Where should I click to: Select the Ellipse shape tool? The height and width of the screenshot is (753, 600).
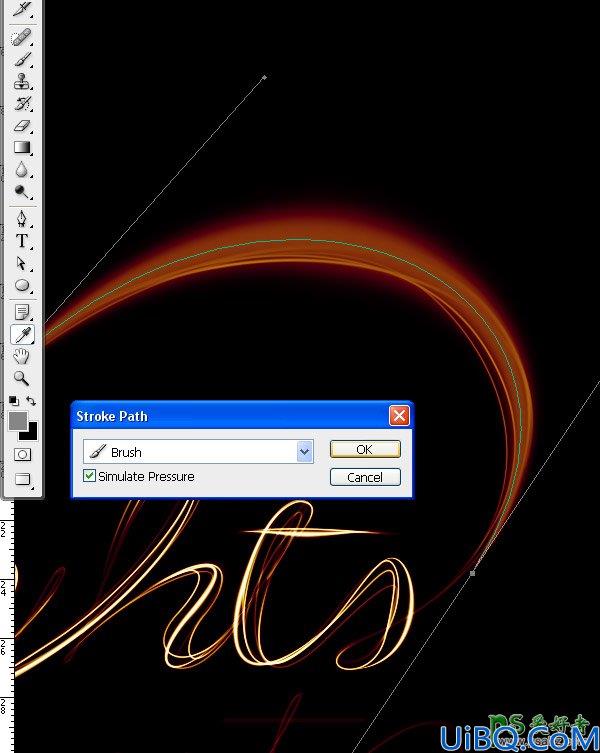point(22,285)
